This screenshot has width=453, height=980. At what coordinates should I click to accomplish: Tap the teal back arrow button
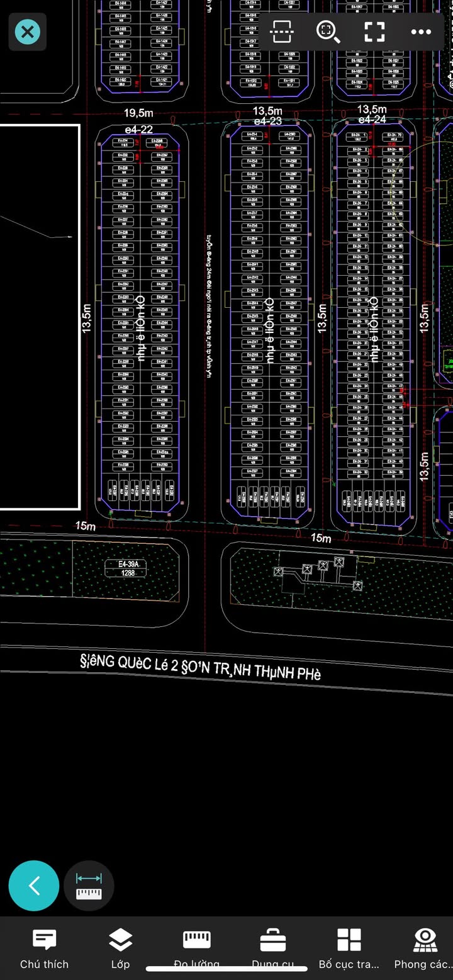pos(34,886)
